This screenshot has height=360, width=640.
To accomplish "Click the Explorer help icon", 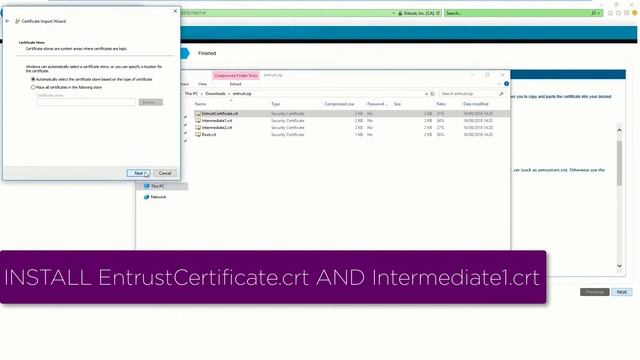I will coord(506,84).
